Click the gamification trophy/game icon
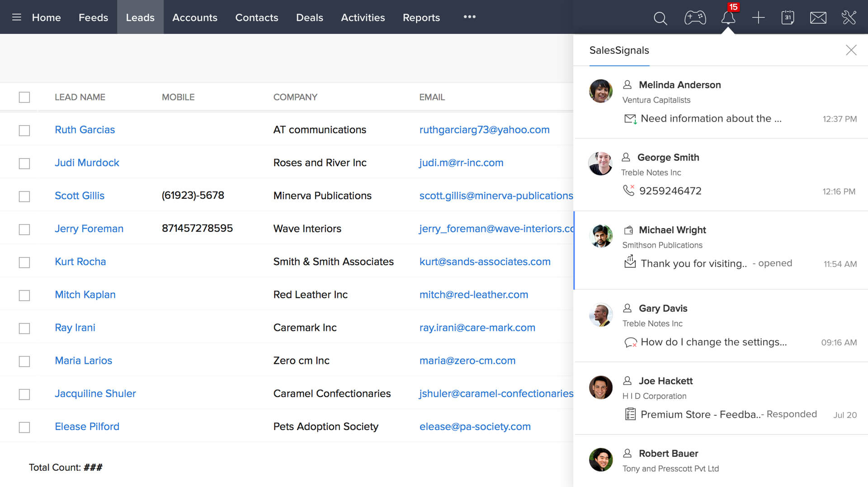Screen dimensions: 868x487 coord(695,18)
